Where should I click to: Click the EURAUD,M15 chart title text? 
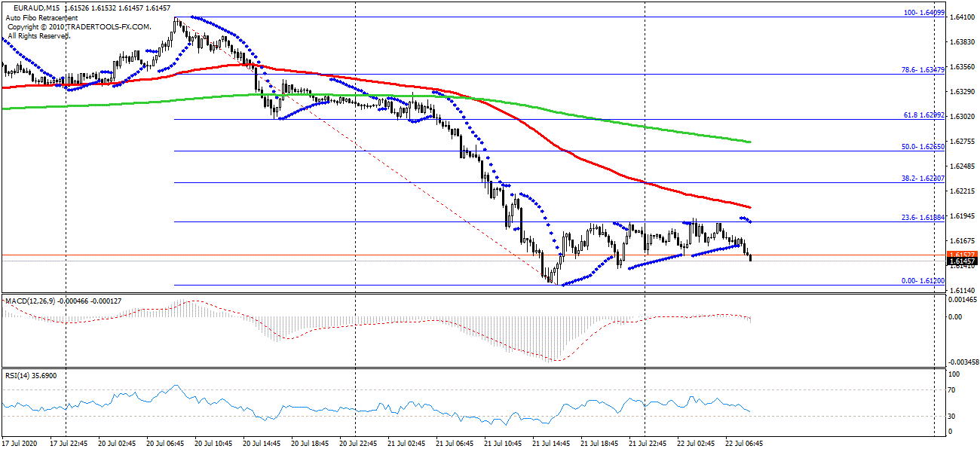coord(37,8)
